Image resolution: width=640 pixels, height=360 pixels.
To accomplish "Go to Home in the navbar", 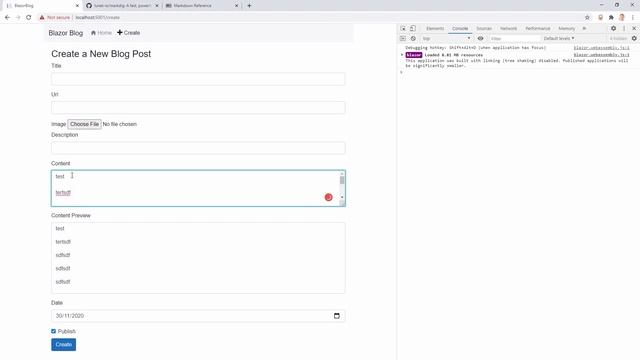I will click(101, 33).
